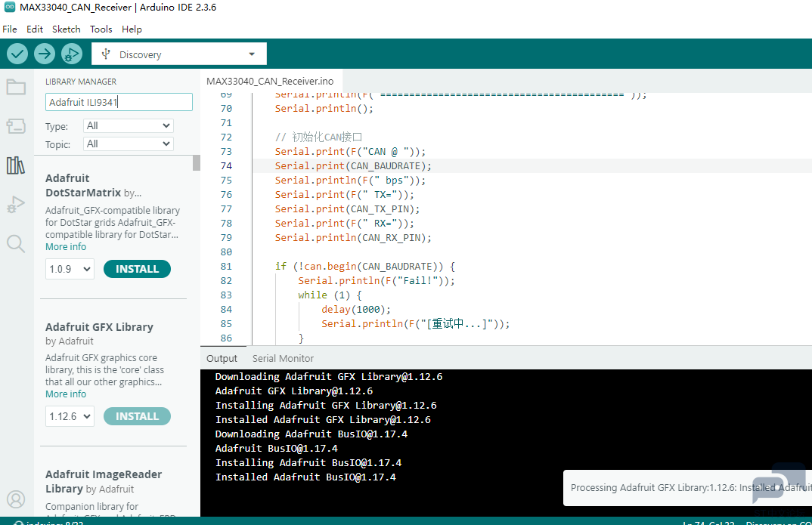Click the library search field
This screenshot has height=525, width=812.
pos(119,102)
